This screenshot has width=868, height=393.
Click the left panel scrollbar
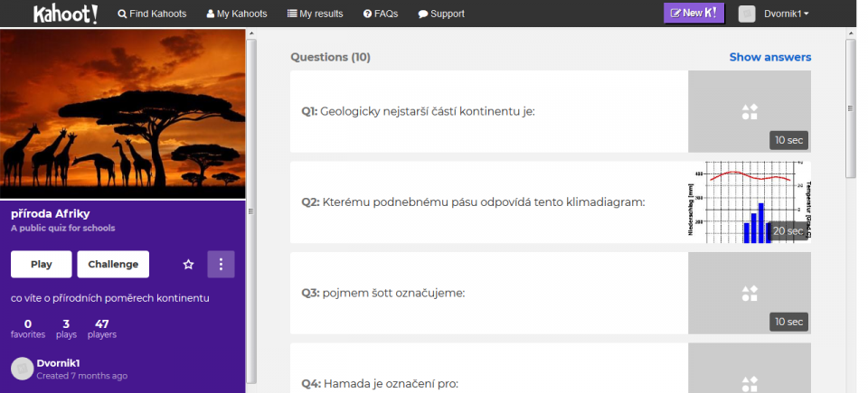[250, 211]
